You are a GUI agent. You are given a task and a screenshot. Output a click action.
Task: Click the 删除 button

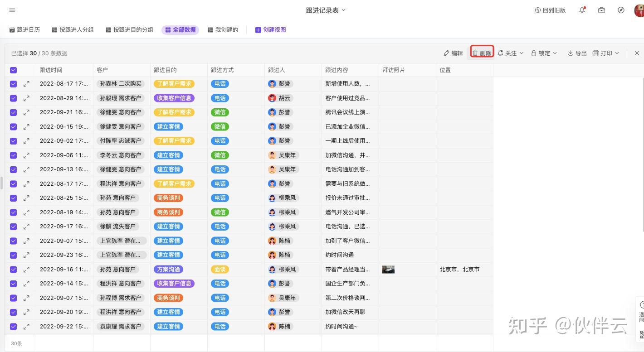482,53
